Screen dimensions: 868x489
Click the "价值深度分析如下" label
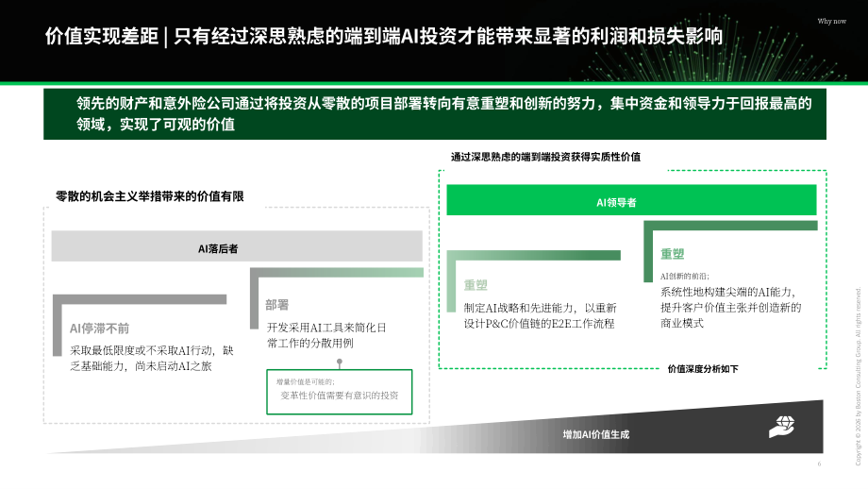[x=703, y=369]
